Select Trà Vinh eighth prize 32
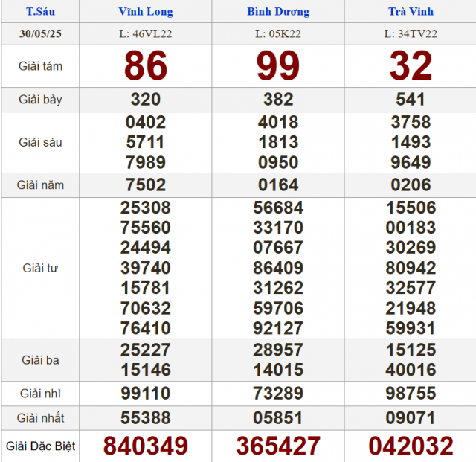476x462 pixels. click(411, 66)
